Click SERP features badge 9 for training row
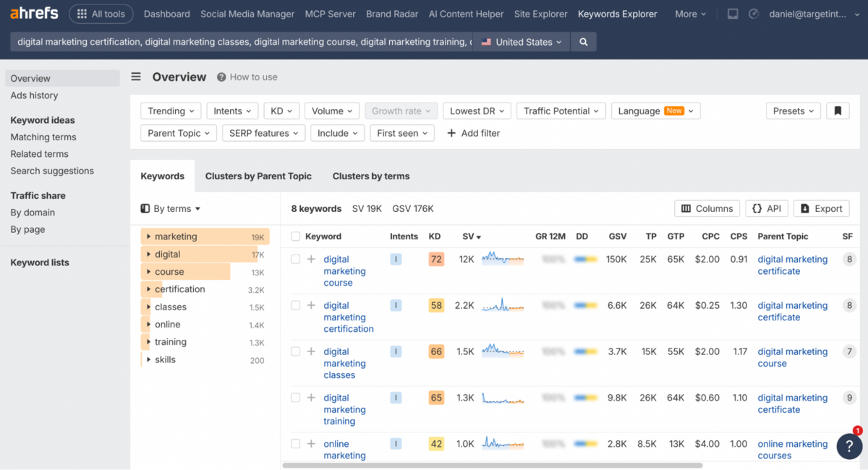Screen dimensions: 868x470 tap(849, 398)
